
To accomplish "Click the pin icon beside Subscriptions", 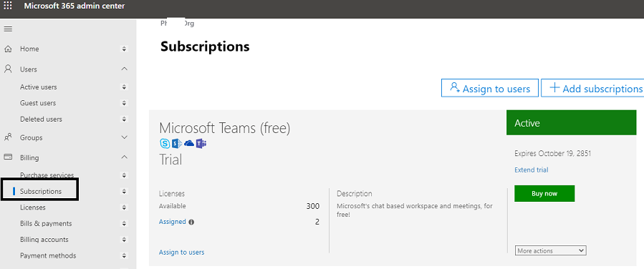I will pos(124,191).
